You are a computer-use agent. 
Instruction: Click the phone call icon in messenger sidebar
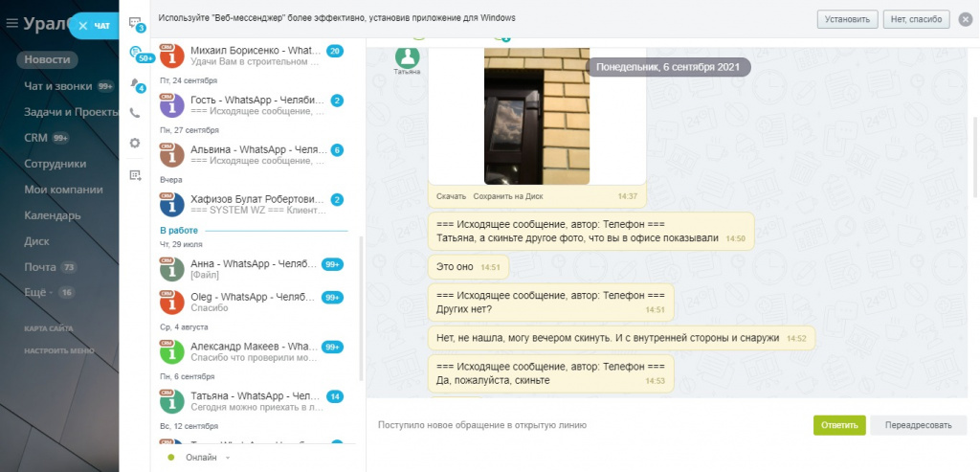(x=135, y=113)
